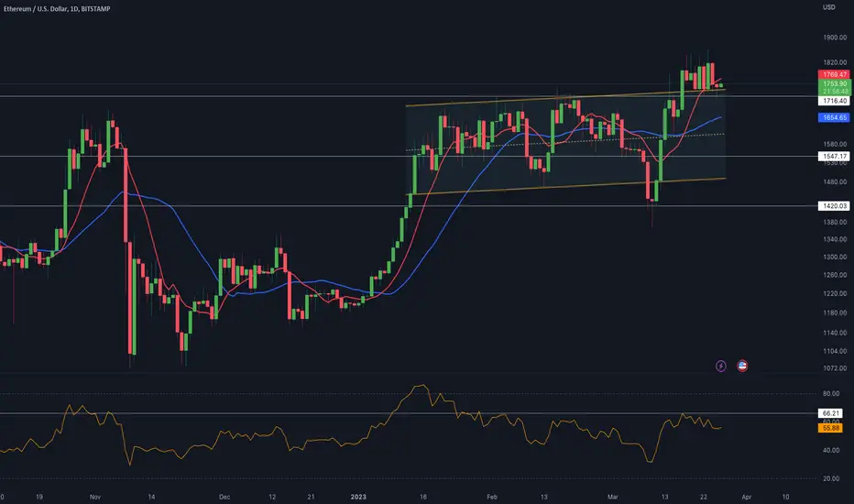
Task: Open the US flag economic event icon
Action: coord(742,367)
